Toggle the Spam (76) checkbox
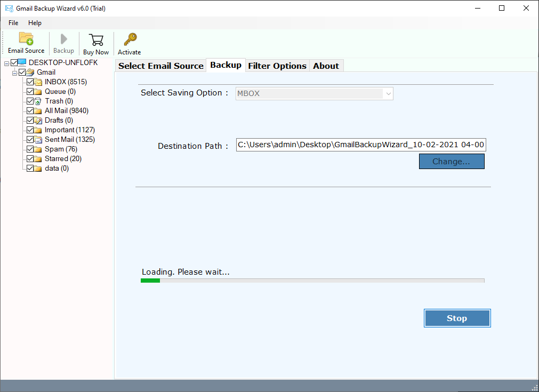The height and width of the screenshot is (392, 539). [30, 149]
